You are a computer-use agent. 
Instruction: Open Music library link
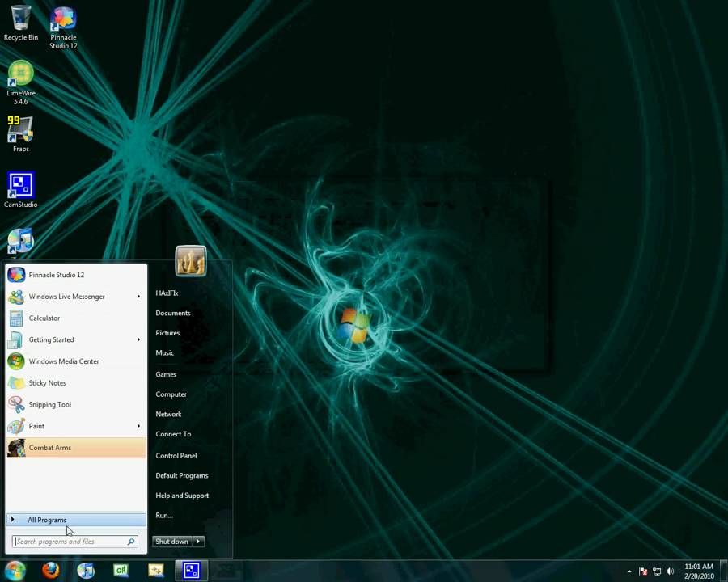165,352
